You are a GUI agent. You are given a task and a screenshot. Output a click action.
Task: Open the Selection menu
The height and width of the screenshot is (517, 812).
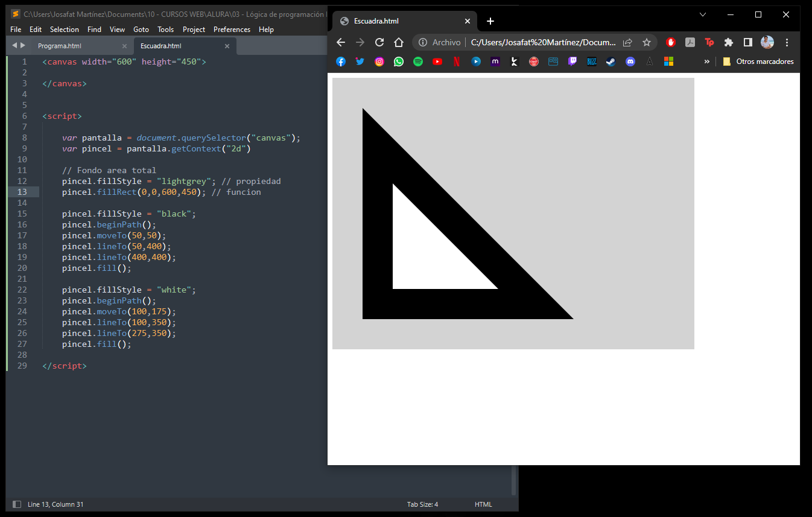[65, 30]
